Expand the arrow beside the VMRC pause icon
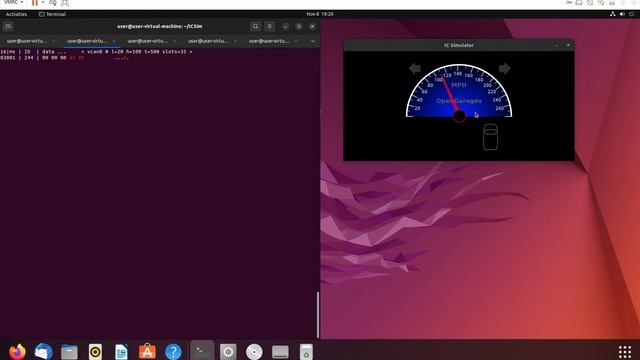Image resolution: width=640 pixels, height=360 pixels. (43, 3)
